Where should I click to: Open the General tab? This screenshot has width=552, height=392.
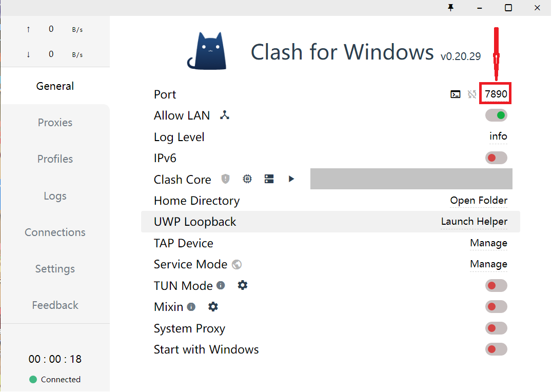pos(55,86)
